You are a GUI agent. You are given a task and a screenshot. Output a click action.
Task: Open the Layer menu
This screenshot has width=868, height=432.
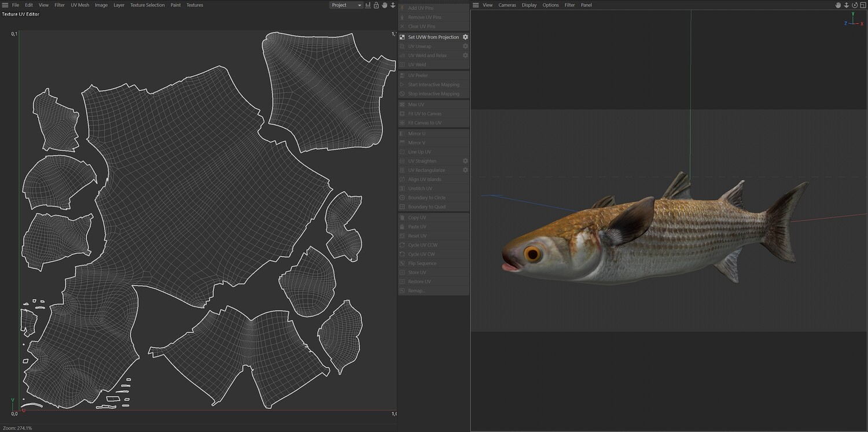(119, 5)
